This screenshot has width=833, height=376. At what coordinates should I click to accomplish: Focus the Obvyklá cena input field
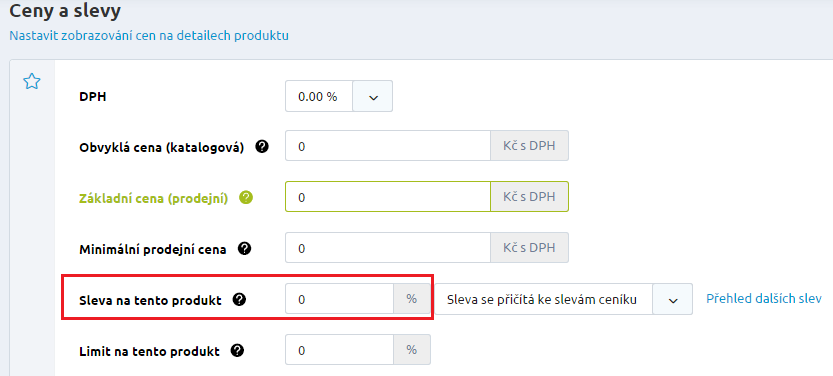[x=388, y=146]
